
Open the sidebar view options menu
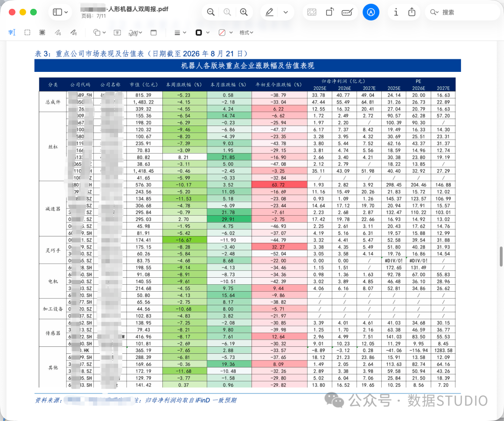pyautogui.click(x=60, y=12)
